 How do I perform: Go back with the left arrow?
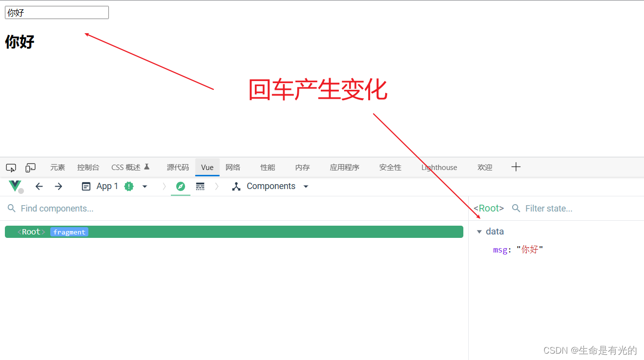pyautogui.click(x=39, y=186)
